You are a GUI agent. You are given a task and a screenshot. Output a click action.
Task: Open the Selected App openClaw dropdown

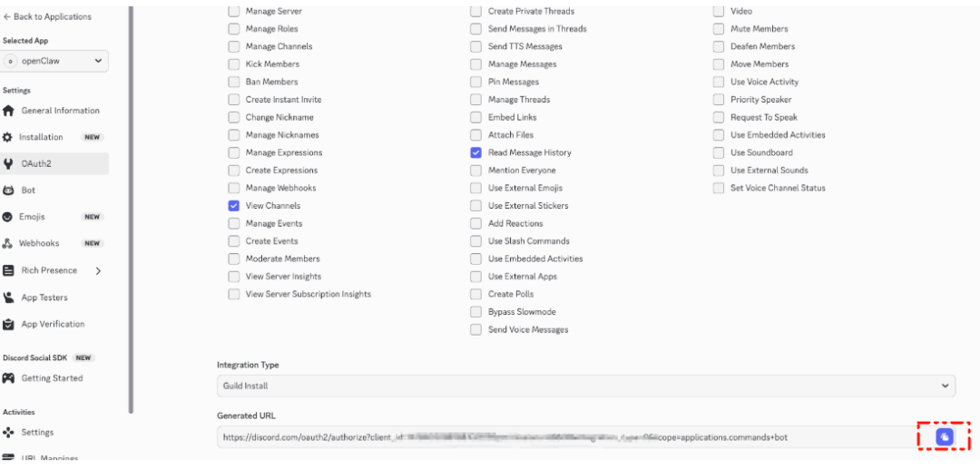click(x=55, y=61)
